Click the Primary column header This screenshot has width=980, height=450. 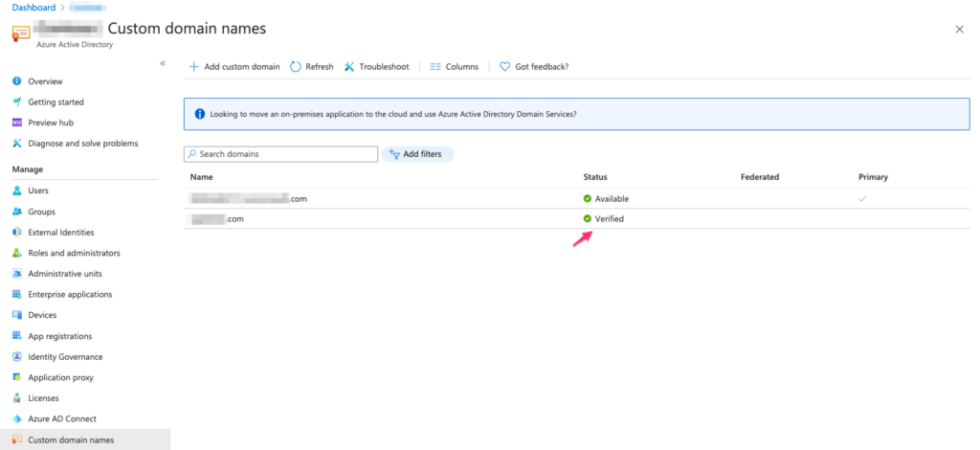coord(873,177)
